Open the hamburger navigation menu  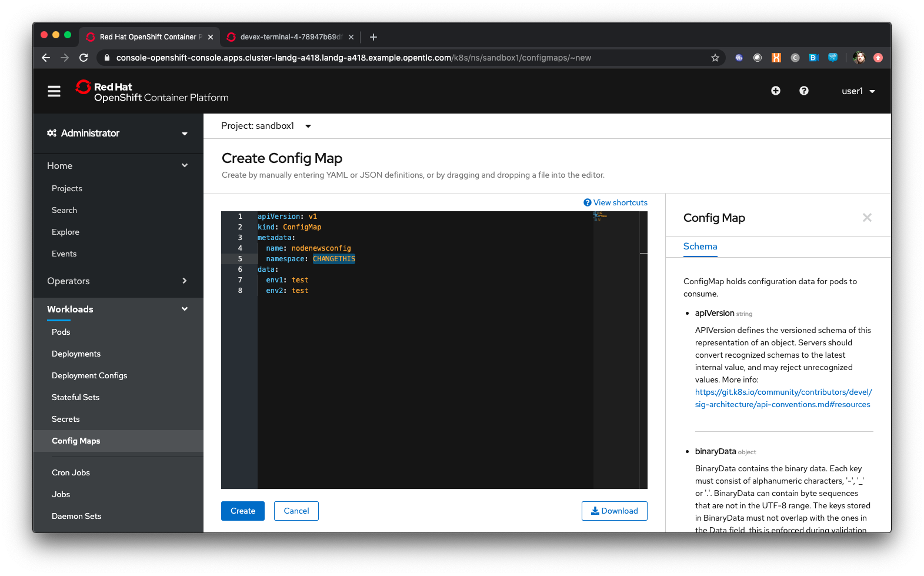point(54,91)
